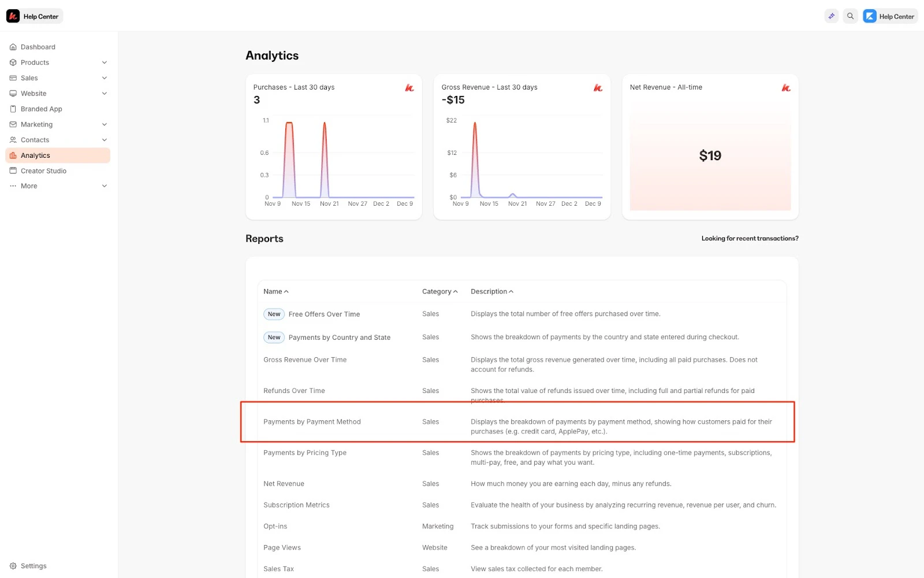Click Kajabi logo on Gross Revenue card
The width and height of the screenshot is (924, 578).
pyautogui.click(x=598, y=88)
